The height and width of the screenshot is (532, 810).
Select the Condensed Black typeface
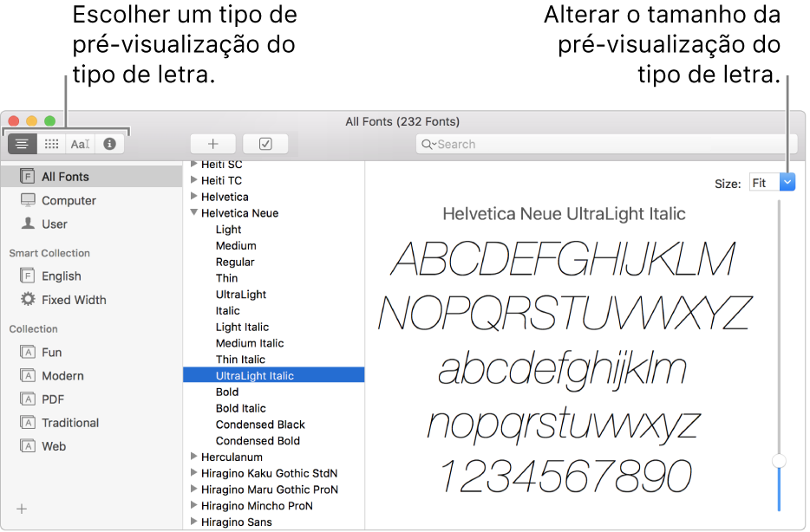(260, 425)
